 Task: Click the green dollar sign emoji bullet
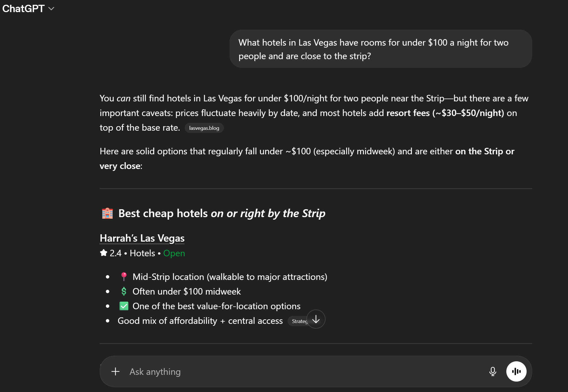[124, 291]
